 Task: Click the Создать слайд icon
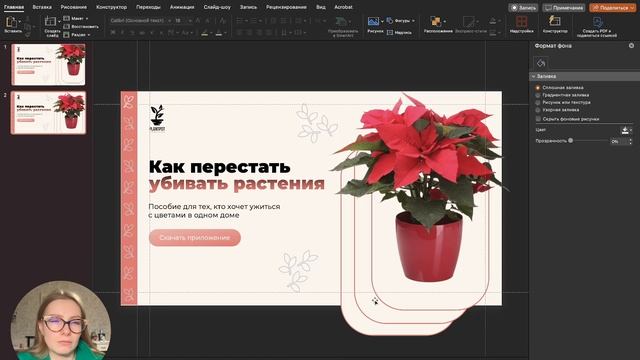click(51, 21)
